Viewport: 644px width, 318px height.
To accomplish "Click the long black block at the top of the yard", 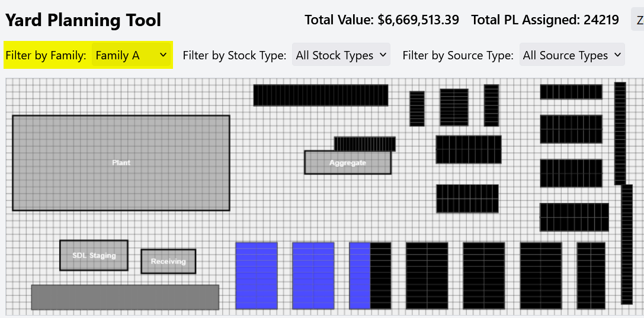I will [x=321, y=95].
